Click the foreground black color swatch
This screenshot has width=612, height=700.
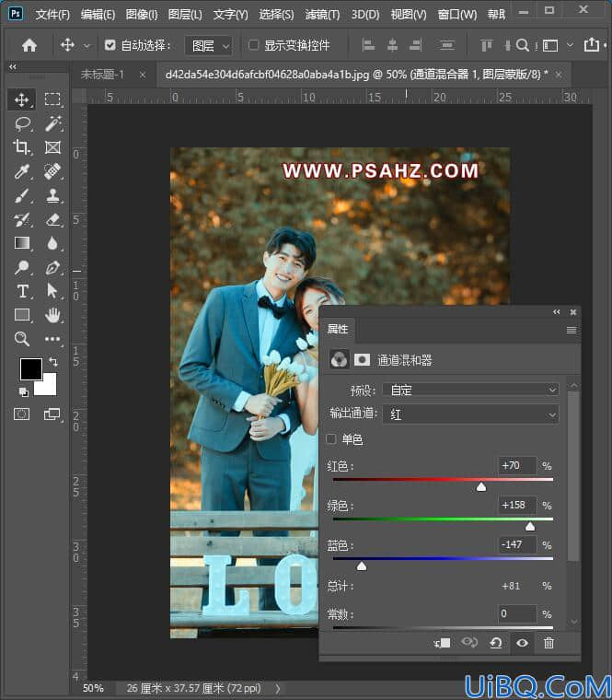pyautogui.click(x=30, y=368)
